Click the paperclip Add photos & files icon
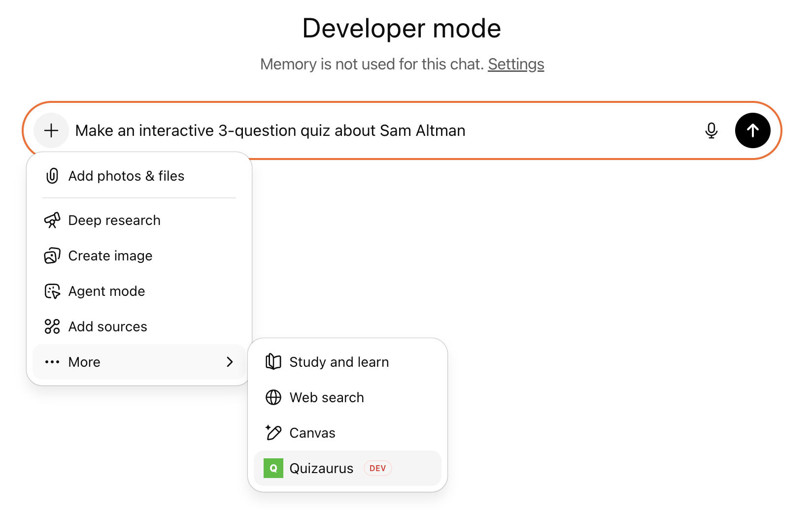 pyautogui.click(x=52, y=176)
